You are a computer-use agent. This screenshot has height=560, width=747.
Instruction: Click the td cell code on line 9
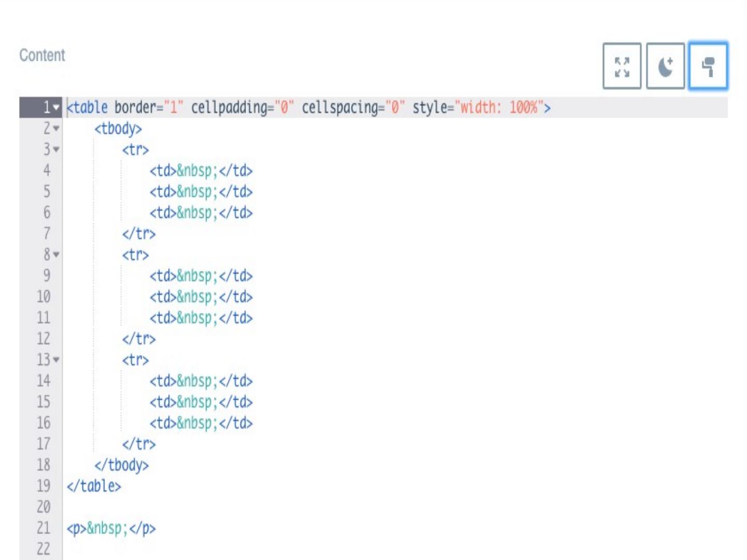pos(201,276)
